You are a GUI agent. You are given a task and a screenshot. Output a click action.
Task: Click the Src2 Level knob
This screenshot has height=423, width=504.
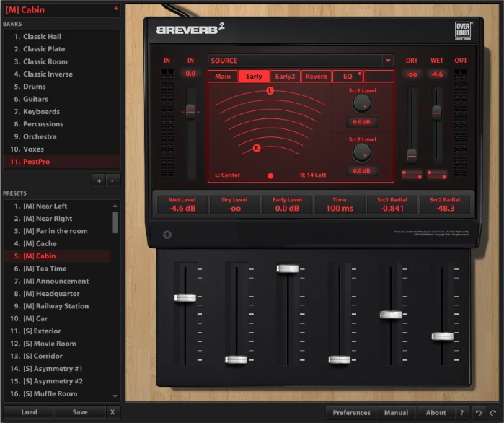tap(361, 152)
